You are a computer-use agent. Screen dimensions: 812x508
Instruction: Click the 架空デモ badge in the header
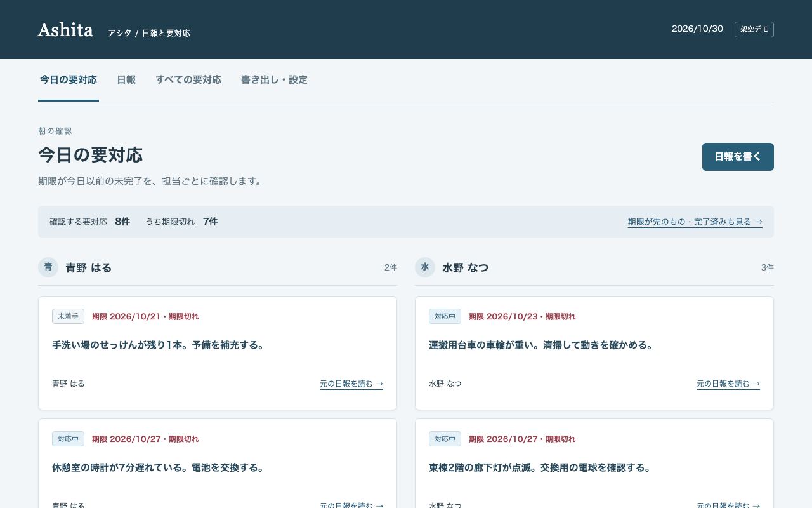click(754, 30)
